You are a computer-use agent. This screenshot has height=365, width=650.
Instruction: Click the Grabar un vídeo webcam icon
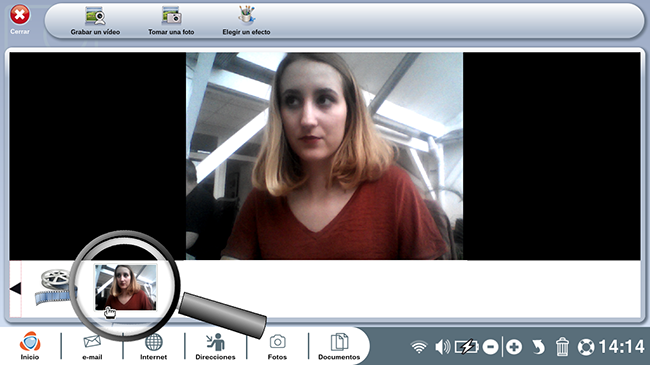point(95,17)
